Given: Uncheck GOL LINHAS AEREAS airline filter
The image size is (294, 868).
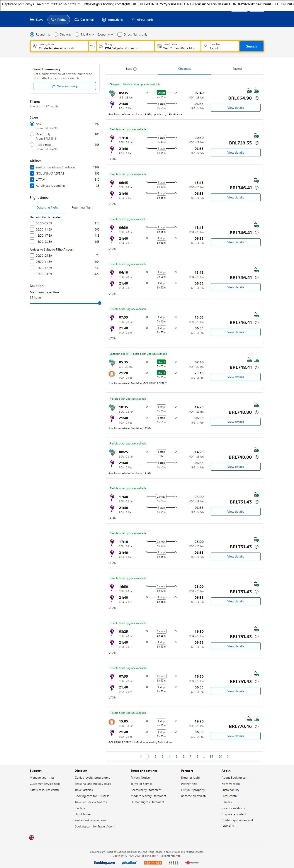Looking at the screenshot, I should (x=32, y=173).
